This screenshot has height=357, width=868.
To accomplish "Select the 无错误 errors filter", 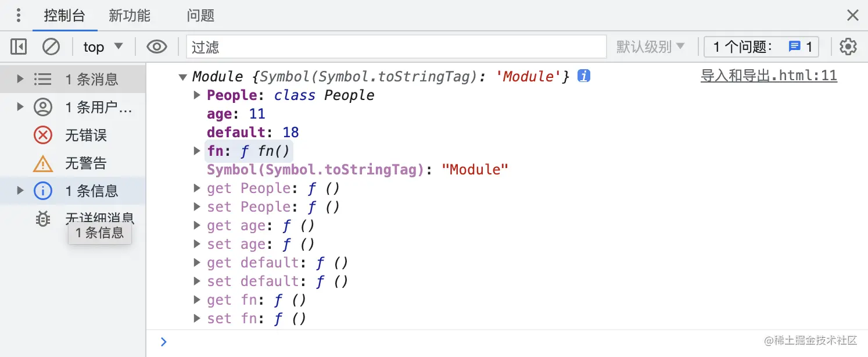I will tap(85, 135).
